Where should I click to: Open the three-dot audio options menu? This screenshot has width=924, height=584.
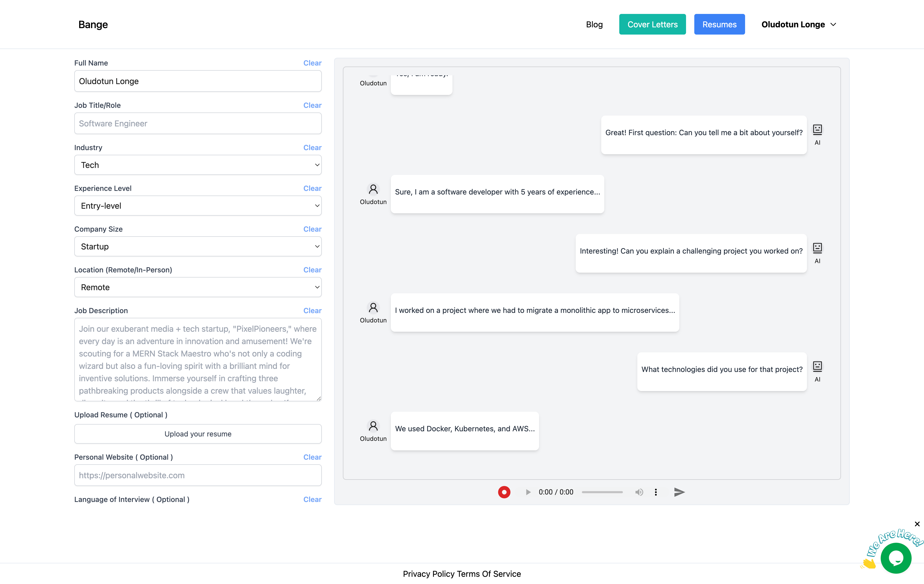656,492
